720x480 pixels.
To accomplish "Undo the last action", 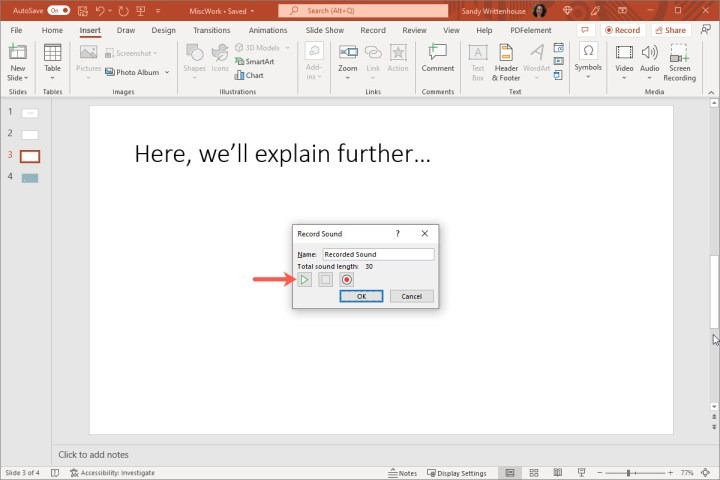I will click(x=100, y=11).
